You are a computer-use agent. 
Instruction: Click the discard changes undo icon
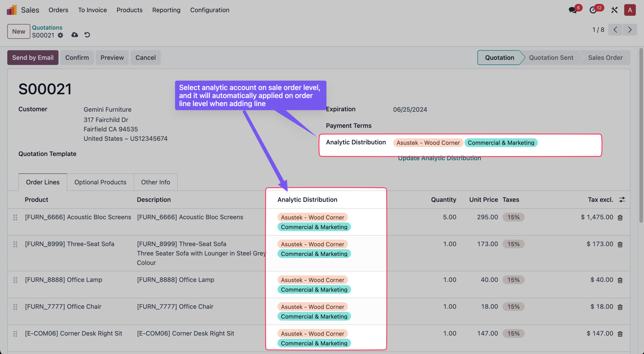[87, 35]
